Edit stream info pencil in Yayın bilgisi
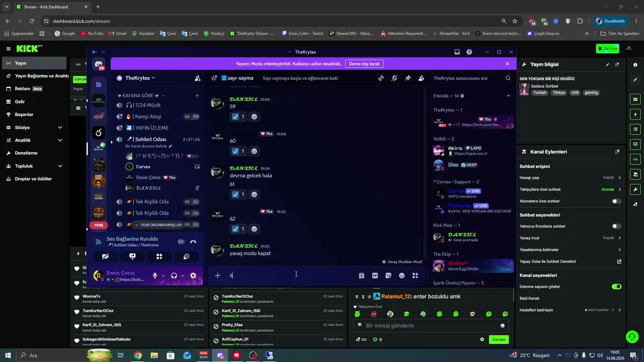 607,64
